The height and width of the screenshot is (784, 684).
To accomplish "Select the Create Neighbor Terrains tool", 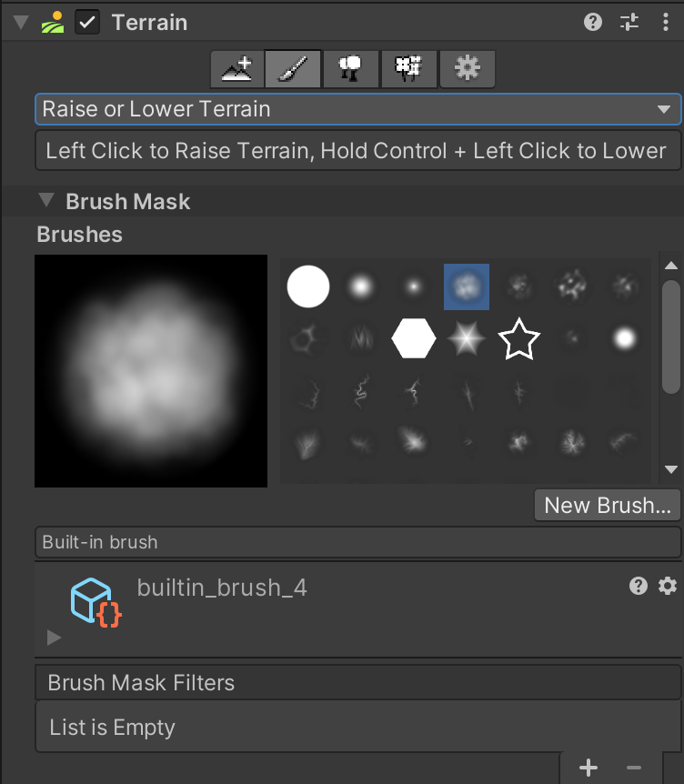I will 236,68.
